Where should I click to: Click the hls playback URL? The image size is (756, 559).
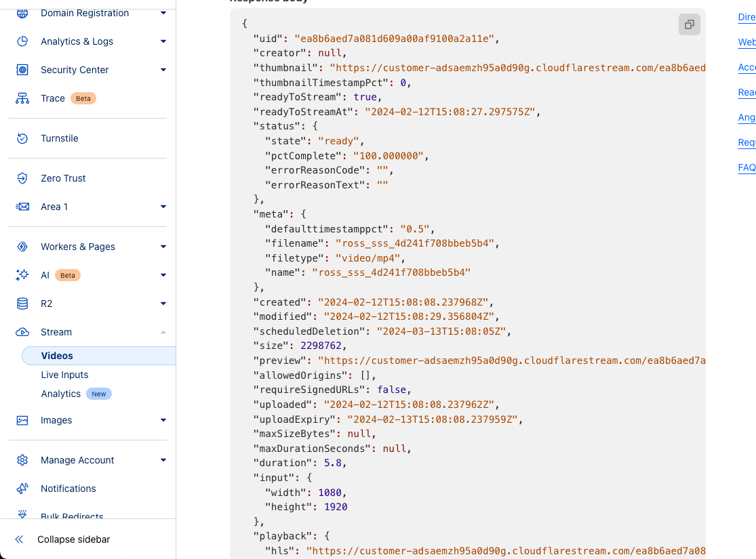[x=506, y=551]
